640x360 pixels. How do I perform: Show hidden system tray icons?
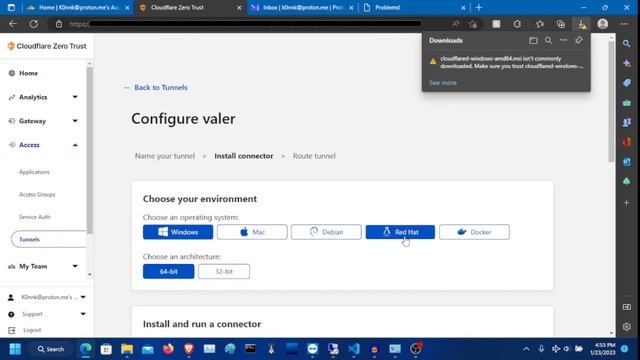(526, 349)
